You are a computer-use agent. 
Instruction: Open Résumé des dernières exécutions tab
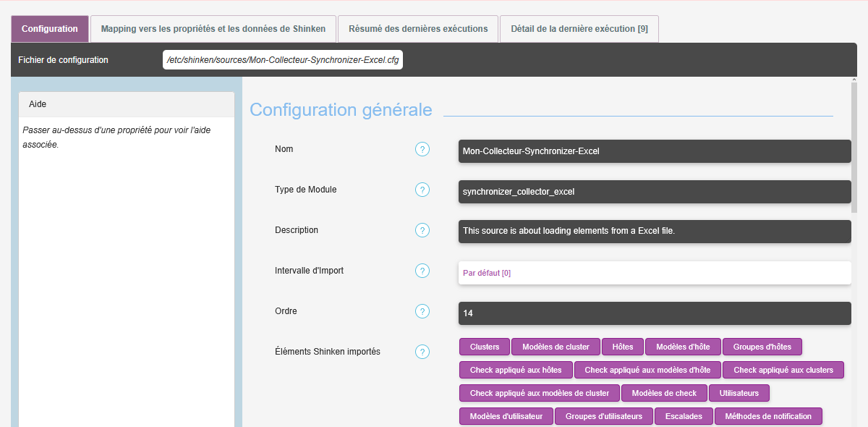tap(418, 29)
